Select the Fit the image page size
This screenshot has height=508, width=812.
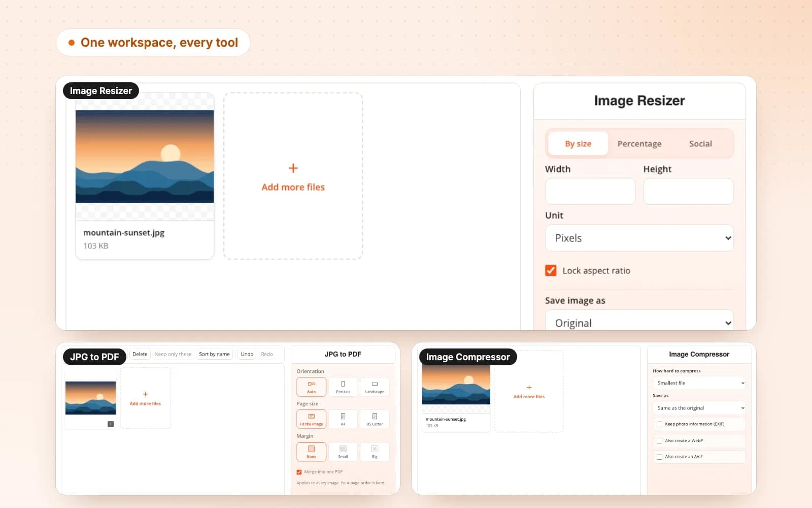(311, 419)
